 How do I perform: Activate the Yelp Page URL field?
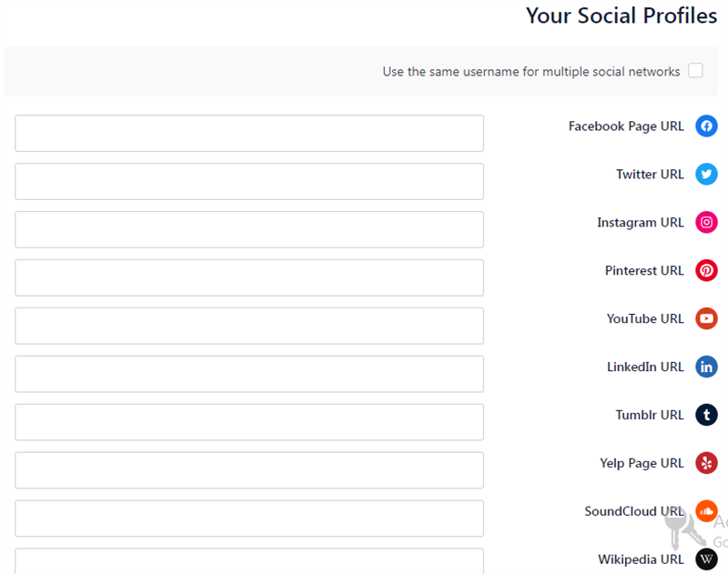(x=249, y=470)
